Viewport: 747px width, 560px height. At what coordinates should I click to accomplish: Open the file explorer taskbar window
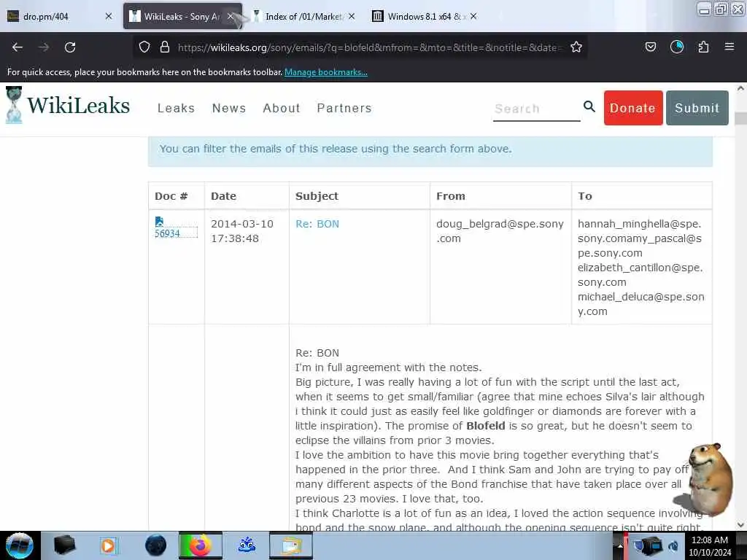[291, 545]
